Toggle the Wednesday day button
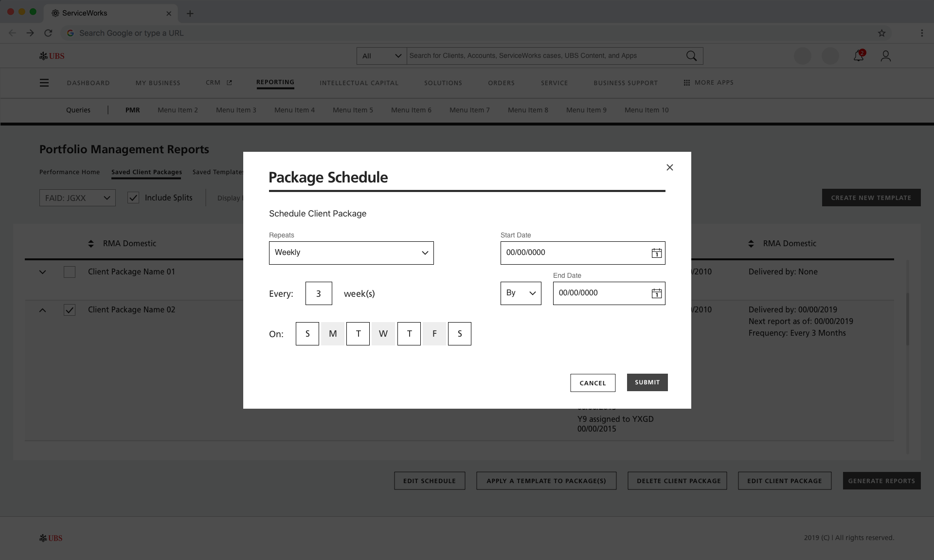The image size is (934, 560). tap(383, 334)
